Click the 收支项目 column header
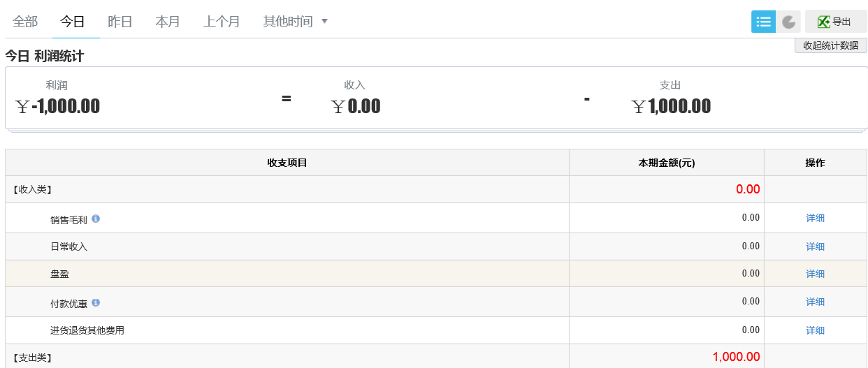 pyautogui.click(x=287, y=163)
